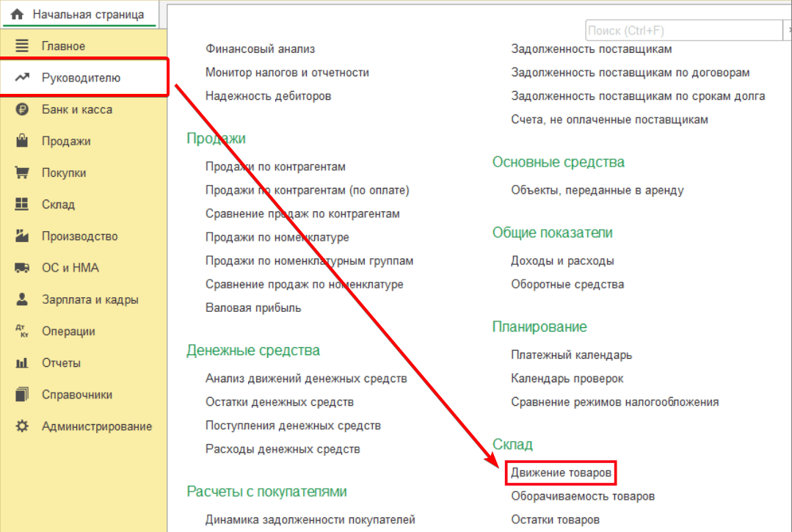Open Доходы и расходы report
Screen dimensions: 792x532
pyautogui.click(x=563, y=261)
